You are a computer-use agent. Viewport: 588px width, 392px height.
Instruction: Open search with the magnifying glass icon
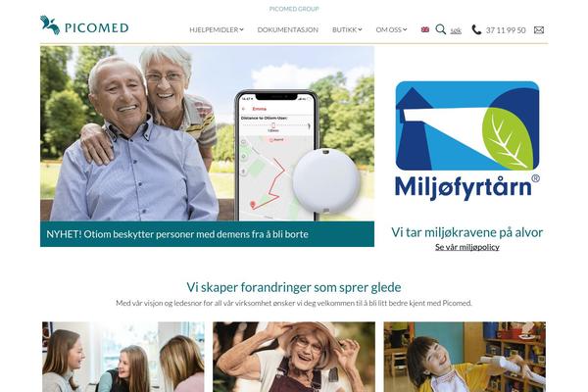pyautogui.click(x=441, y=29)
